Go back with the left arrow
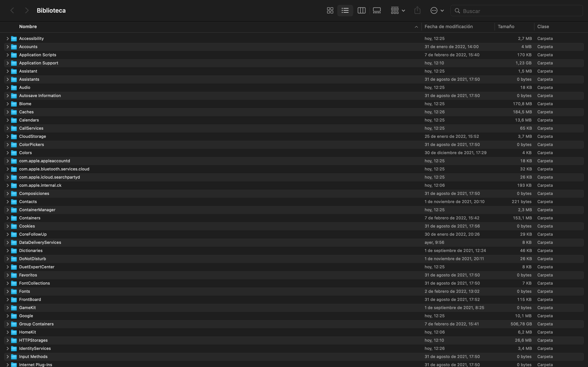Screen dimensions: 588x367 click(12, 10)
